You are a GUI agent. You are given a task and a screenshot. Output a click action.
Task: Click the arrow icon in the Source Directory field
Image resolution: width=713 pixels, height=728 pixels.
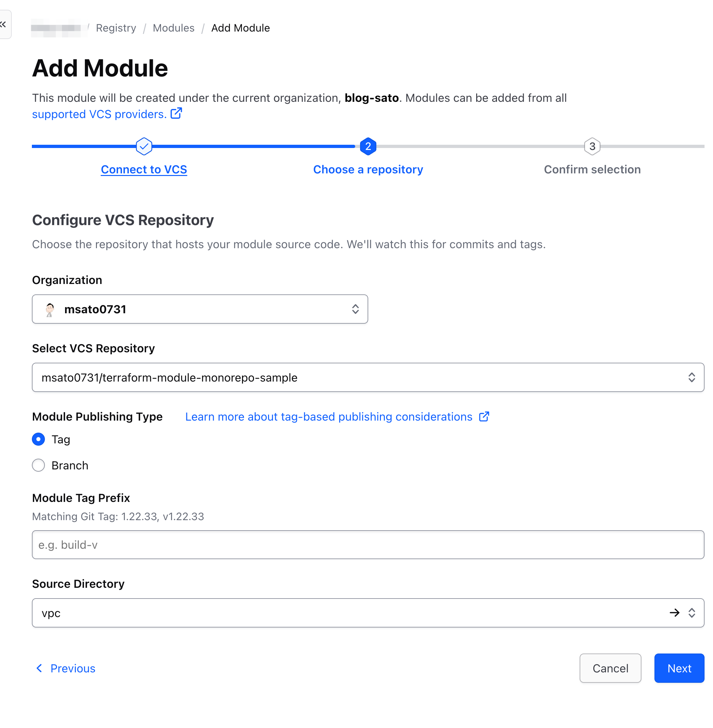[x=674, y=613]
